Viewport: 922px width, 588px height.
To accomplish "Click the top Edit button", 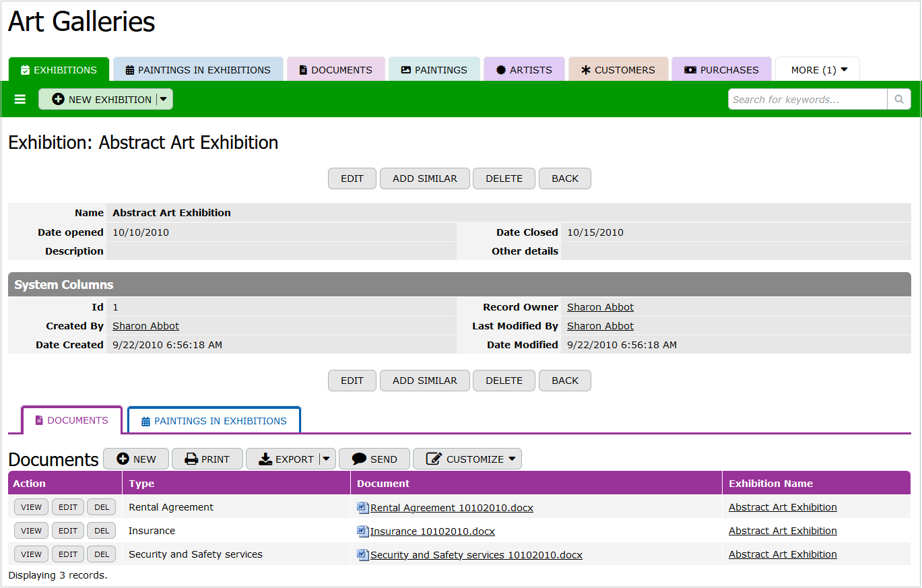I will (352, 178).
